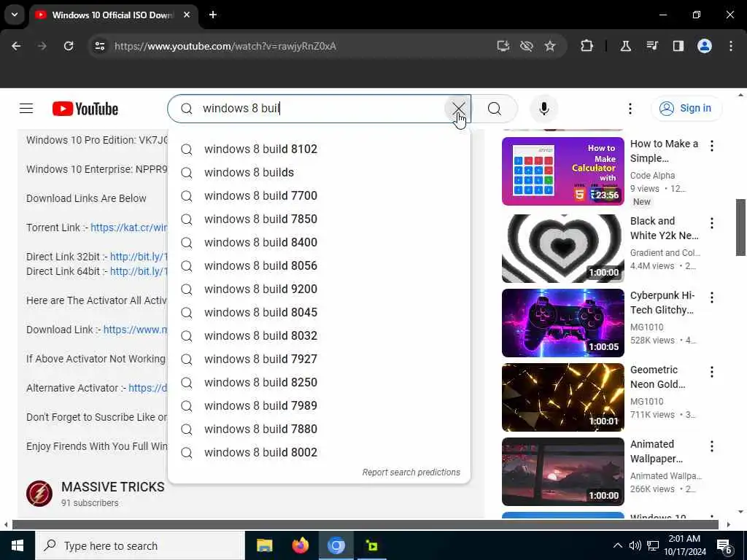Close the Windows 10 Official ISO tab

(x=187, y=15)
